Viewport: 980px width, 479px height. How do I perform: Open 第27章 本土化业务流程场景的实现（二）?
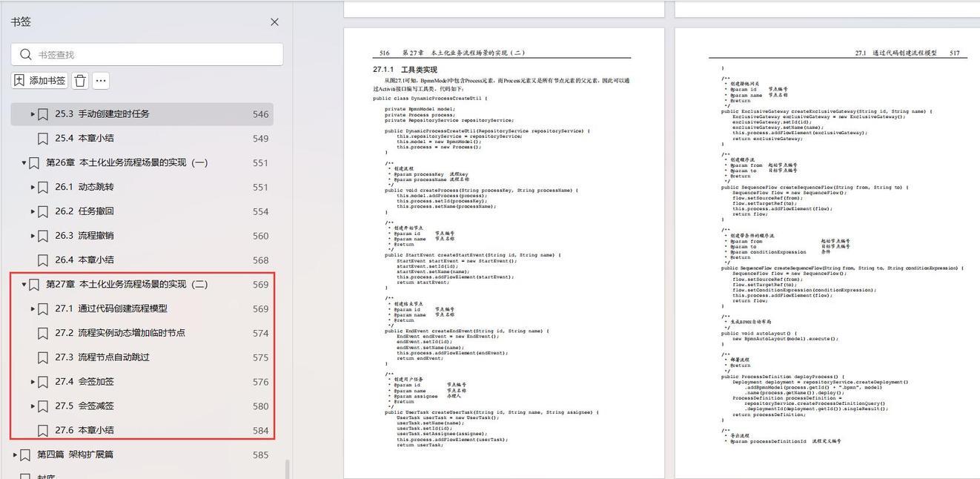127,284
